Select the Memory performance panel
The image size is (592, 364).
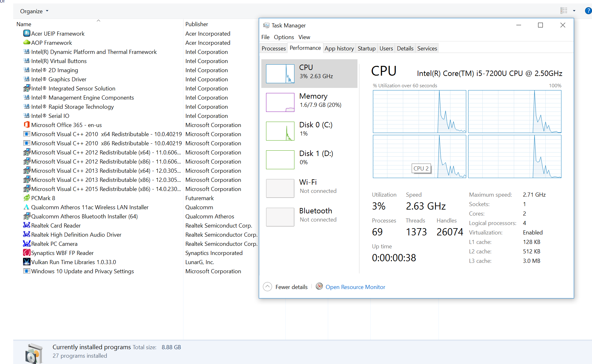(309, 102)
